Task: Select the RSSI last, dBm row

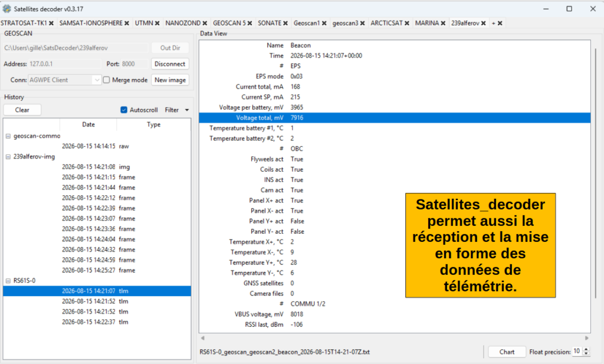Action: click(395, 324)
